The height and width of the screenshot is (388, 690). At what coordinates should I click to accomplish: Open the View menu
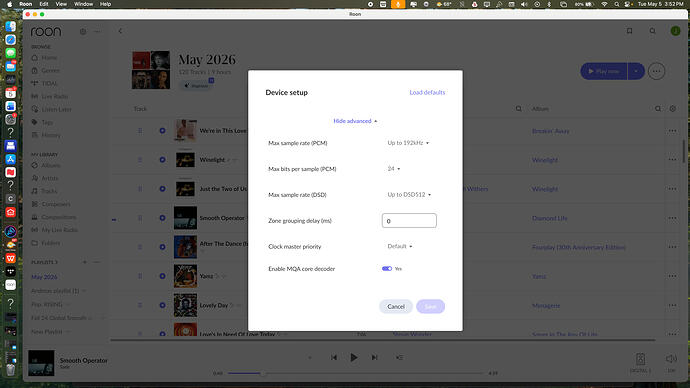61,4
